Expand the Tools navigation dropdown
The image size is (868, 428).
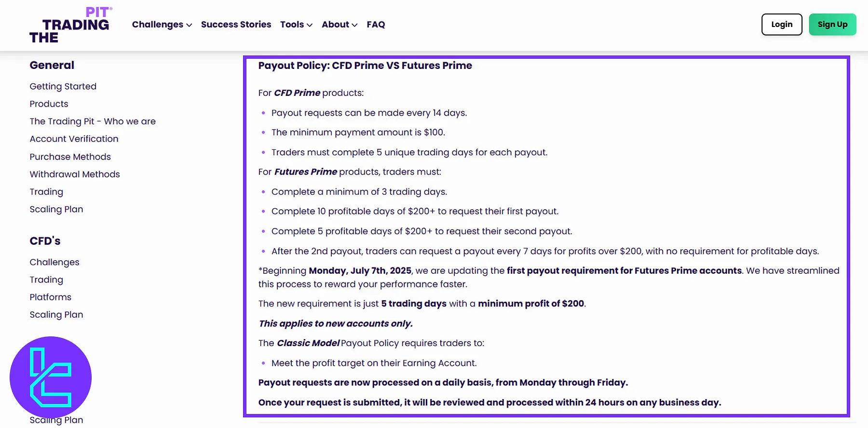point(296,24)
